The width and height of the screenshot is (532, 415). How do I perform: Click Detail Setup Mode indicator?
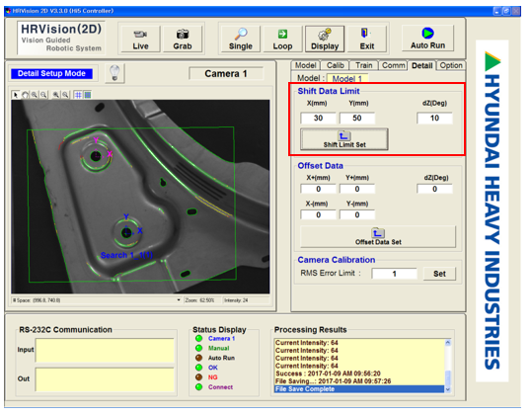coord(51,73)
